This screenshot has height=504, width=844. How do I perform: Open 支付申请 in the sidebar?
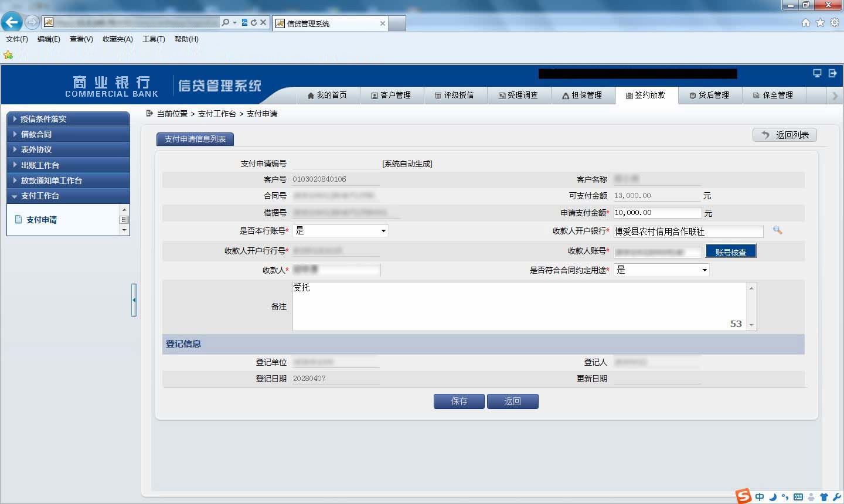click(42, 220)
